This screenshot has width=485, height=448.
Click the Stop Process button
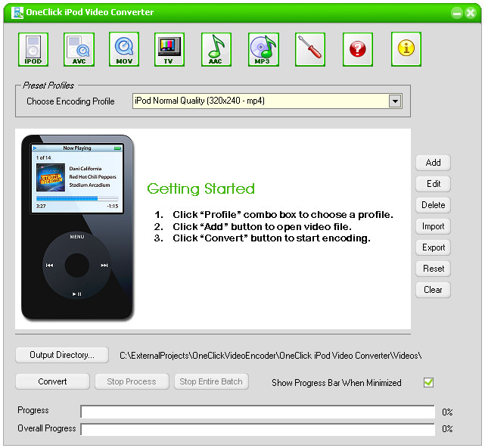click(x=132, y=381)
